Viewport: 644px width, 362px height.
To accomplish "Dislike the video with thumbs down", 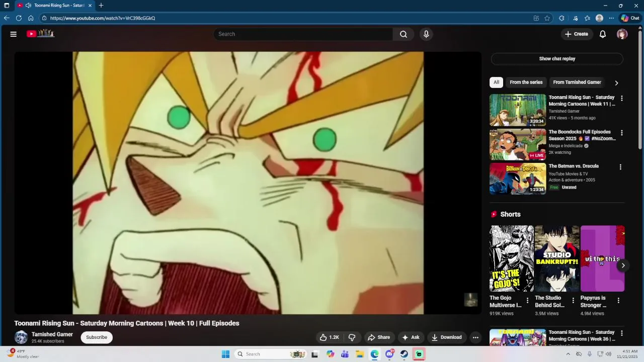I will pos(352,337).
